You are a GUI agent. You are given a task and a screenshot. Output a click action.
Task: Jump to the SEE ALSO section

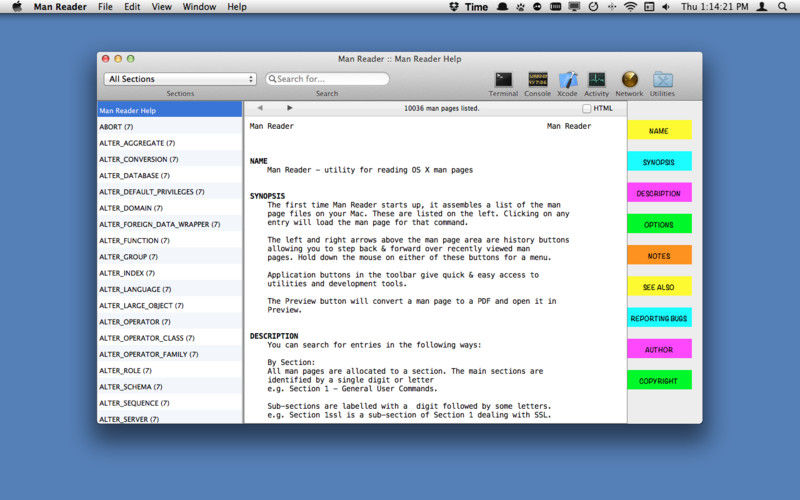point(659,286)
